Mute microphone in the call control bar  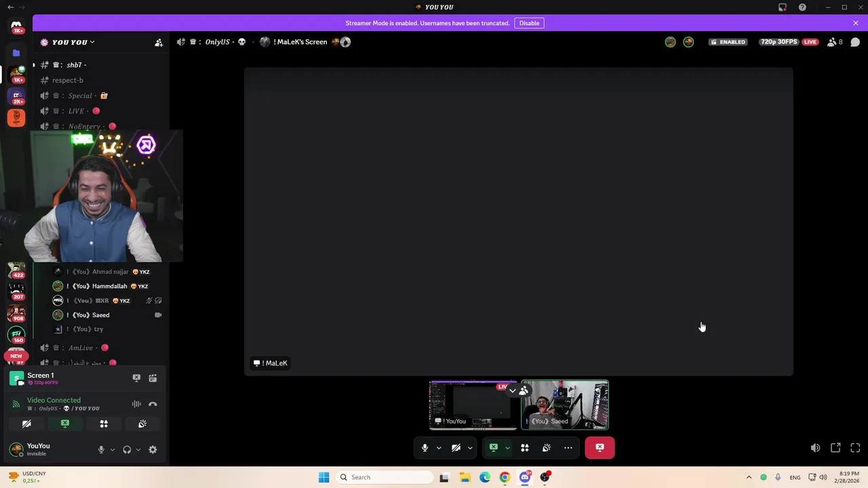pos(425,448)
